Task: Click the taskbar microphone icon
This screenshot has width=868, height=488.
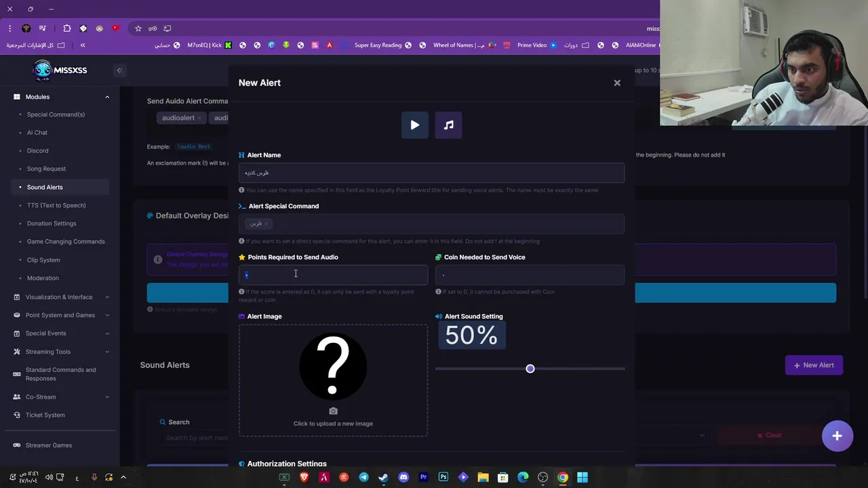Action: click(x=94, y=477)
